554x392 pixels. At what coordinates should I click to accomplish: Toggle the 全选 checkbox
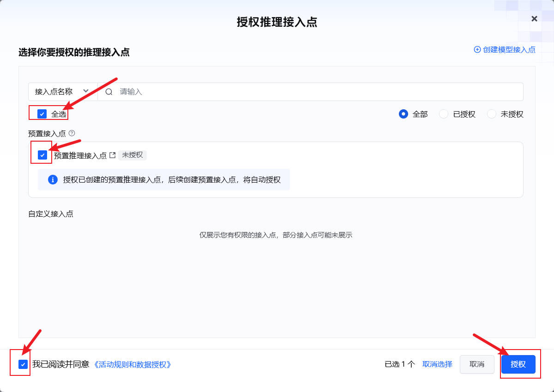click(x=42, y=114)
